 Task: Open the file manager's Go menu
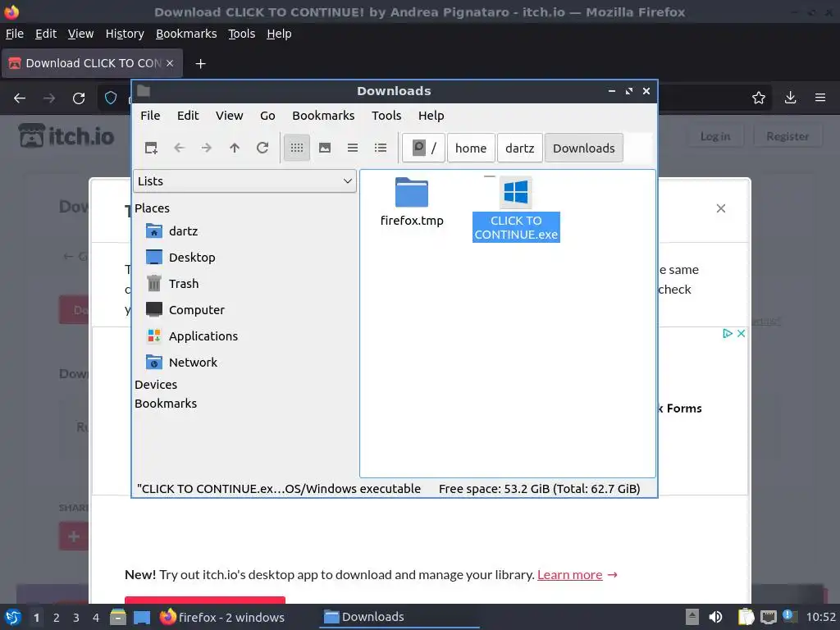pyautogui.click(x=267, y=116)
